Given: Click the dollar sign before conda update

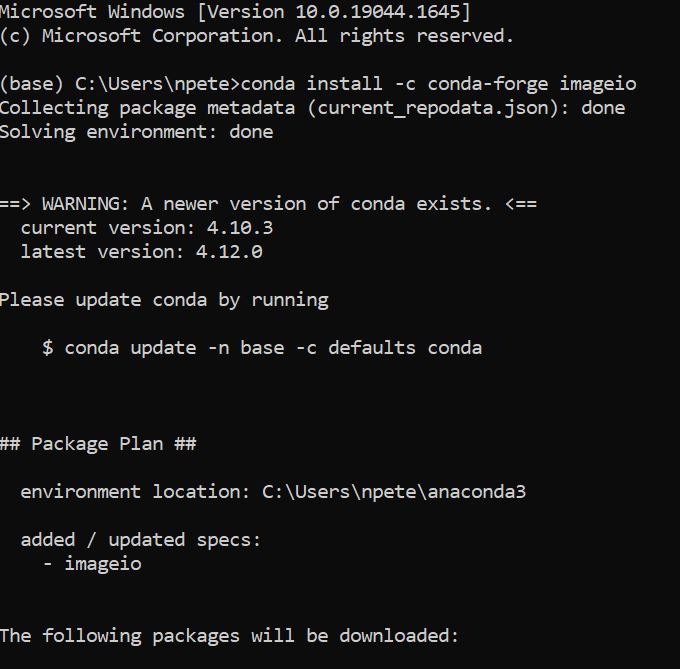Looking at the screenshot, I should (48, 347).
